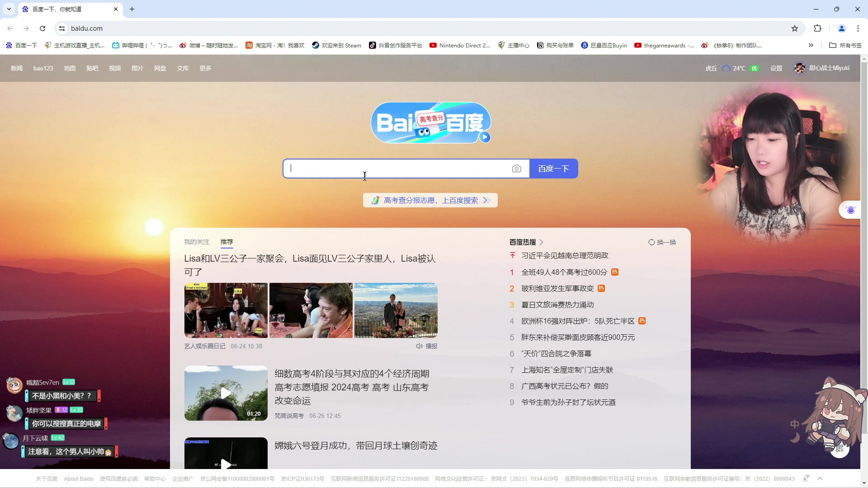This screenshot has height=488, width=868.
Task: Open the 哔哩哔哩 bookmark
Action: point(142,45)
